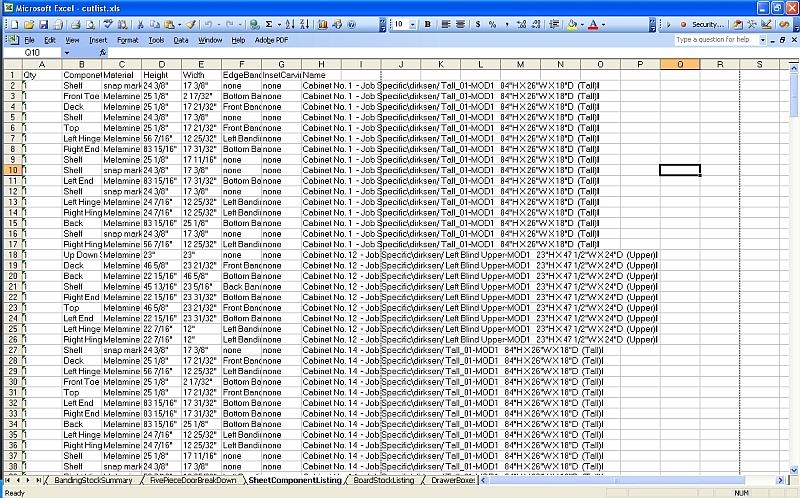The image size is (800, 498).
Task: Expand the Name Box dropdown arrow
Action: coord(66,52)
